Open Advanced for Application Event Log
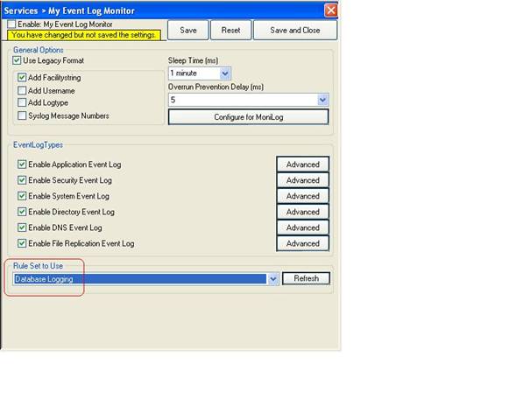The height and width of the screenshot is (420, 530). [x=303, y=164]
